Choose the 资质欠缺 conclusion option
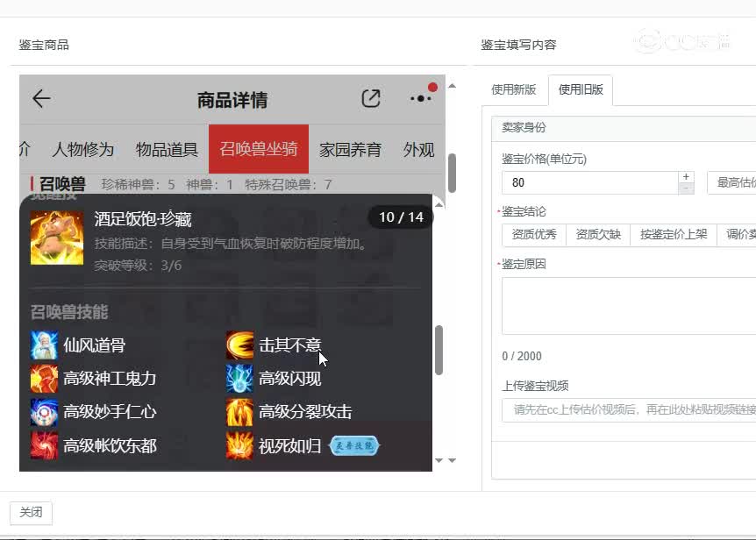This screenshot has height=540, width=756. tap(598, 235)
